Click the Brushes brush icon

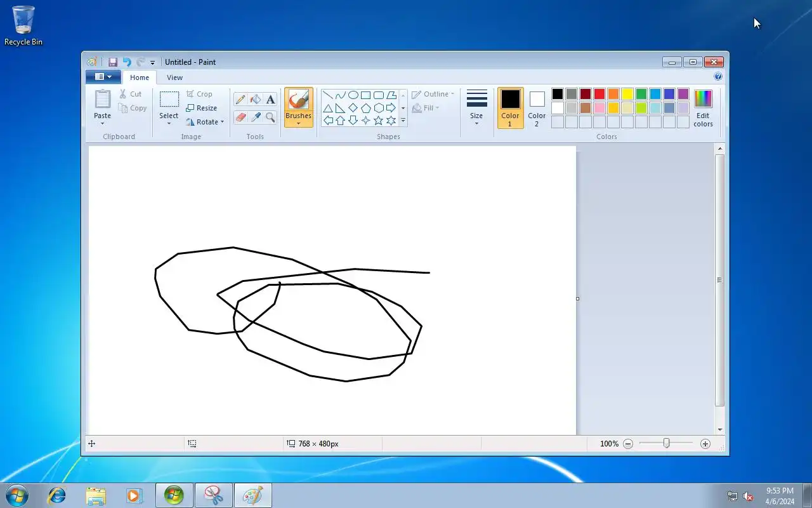298,100
